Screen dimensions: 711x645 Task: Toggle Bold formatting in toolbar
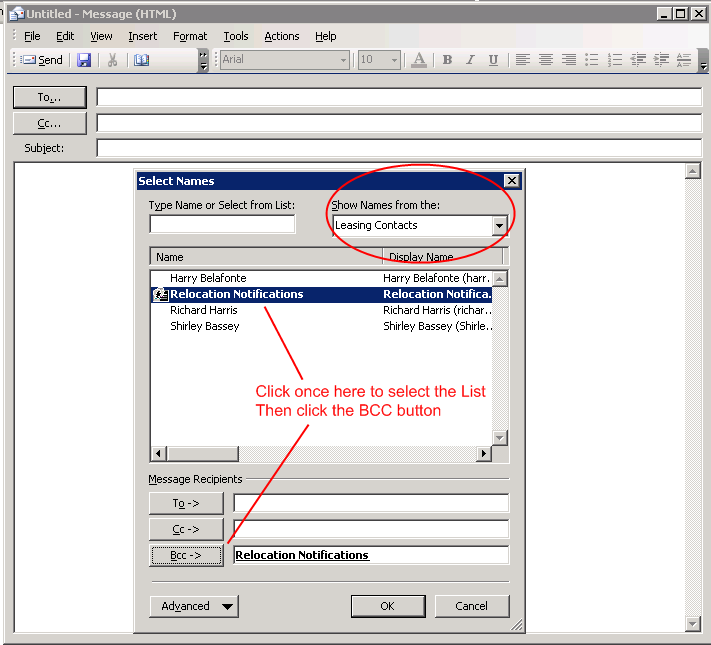(x=447, y=60)
